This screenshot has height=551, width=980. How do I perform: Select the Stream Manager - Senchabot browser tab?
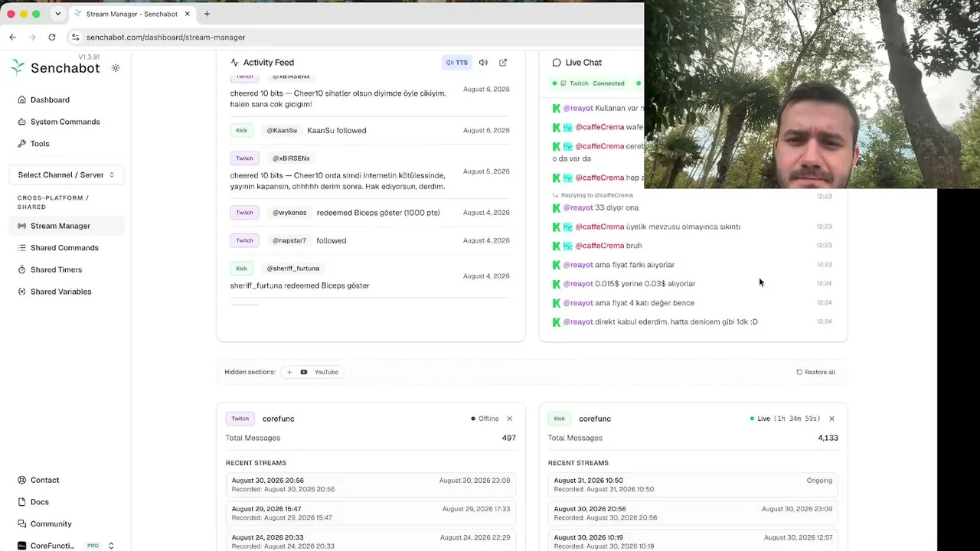click(132, 14)
